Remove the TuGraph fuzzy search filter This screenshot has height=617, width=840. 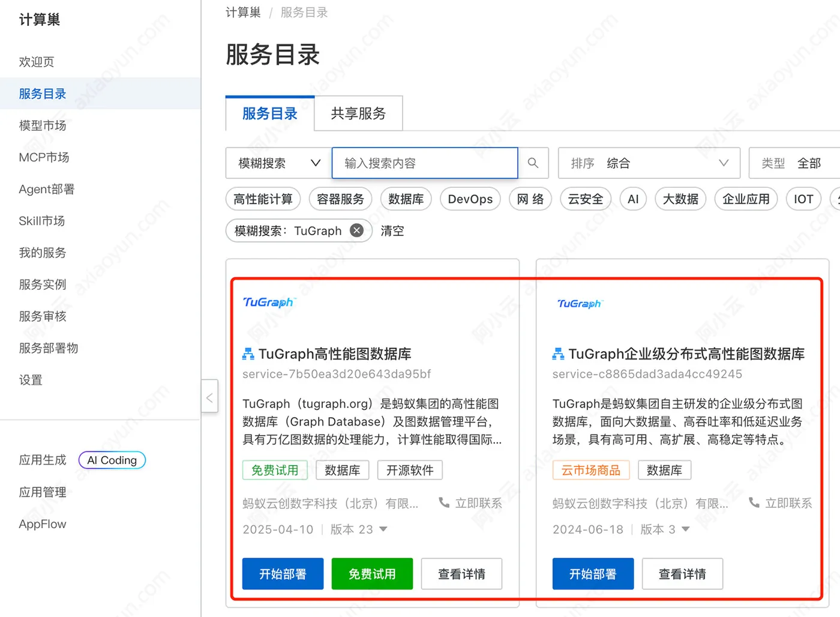coord(356,230)
